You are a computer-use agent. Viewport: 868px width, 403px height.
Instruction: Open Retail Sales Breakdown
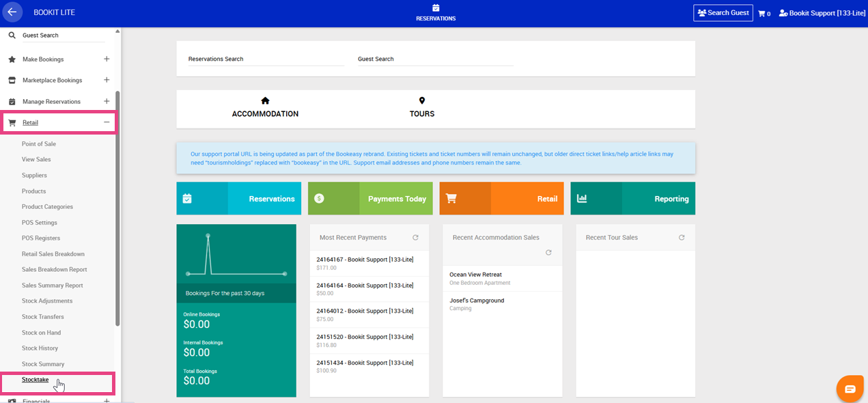point(53,254)
